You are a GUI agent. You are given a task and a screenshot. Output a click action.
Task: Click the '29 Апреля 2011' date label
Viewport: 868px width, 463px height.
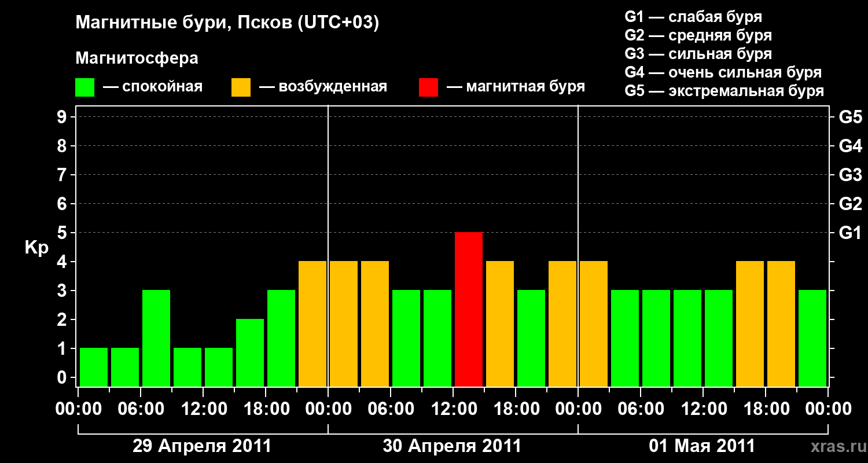[202, 446]
